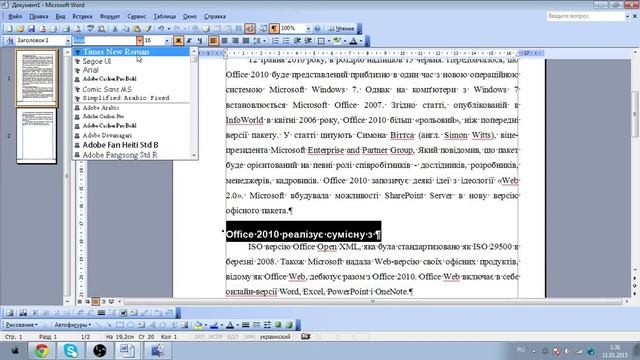Click the Copy toolbar icon
The width and height of the screenshot is (640, 360).
[126, 29]
